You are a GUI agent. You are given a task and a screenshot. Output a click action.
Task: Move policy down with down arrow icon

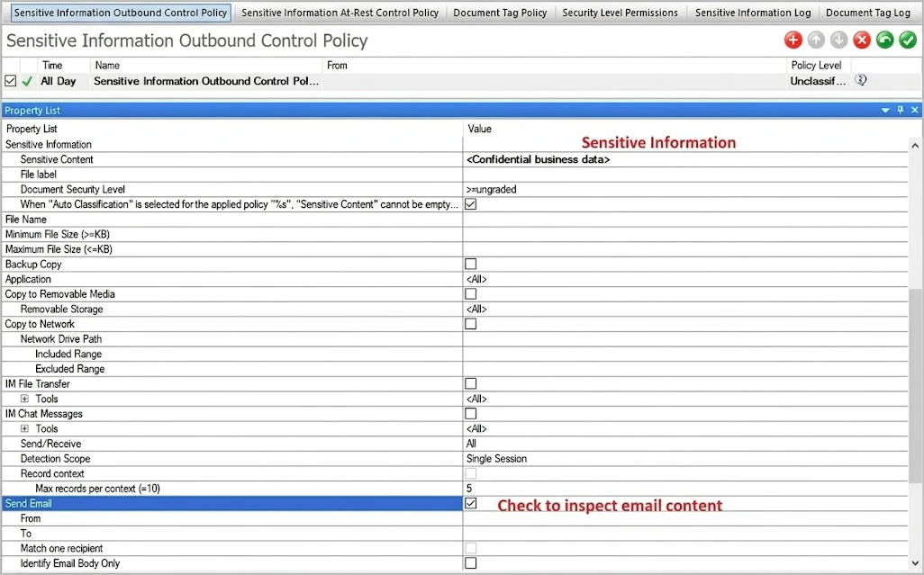point(838,40)
